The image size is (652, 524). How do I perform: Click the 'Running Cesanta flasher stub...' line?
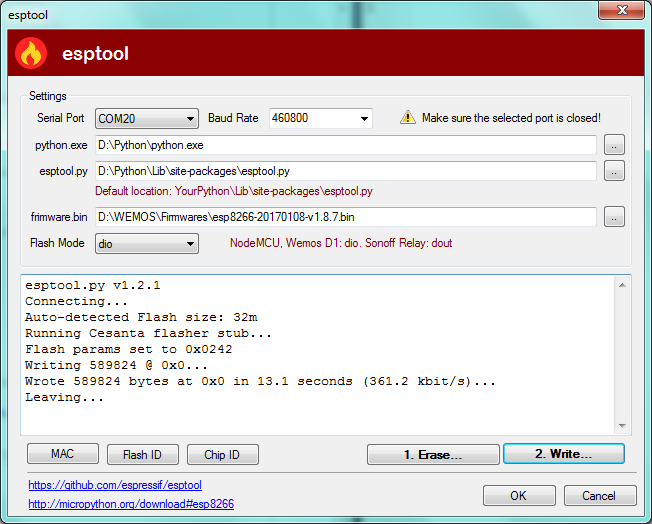click(x=148, y=333)
